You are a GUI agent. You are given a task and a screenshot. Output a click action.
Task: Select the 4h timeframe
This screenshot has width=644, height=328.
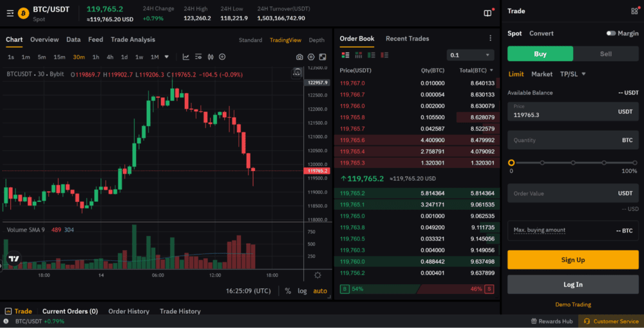pos(110,57)
